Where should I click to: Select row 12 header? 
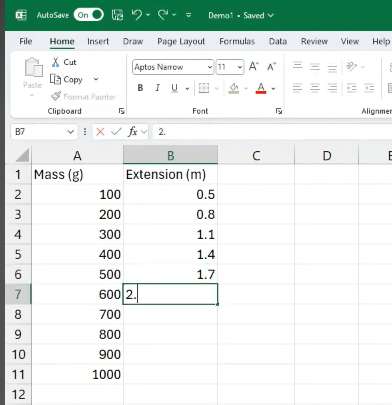click(x=18, y=394)
